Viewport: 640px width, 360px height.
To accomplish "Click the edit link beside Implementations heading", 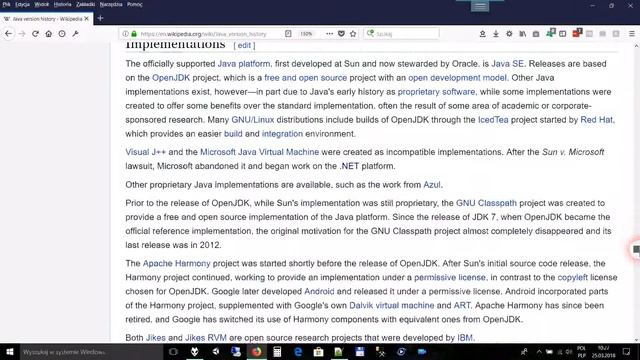I will (244, 45).
